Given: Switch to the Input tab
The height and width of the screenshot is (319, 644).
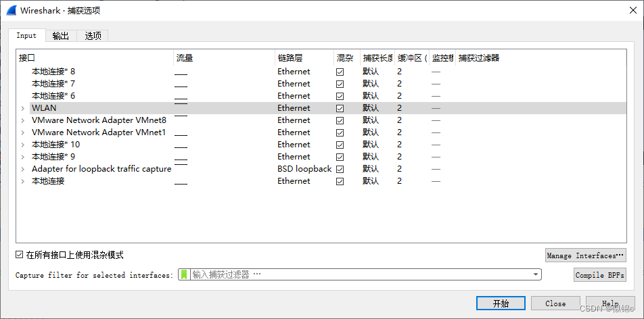Looking at the screenshot, I should click(26, 36).
